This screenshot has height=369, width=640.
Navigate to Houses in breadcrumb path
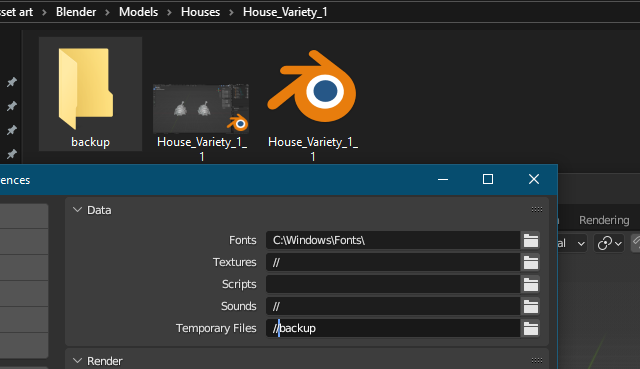coord(200,12)
